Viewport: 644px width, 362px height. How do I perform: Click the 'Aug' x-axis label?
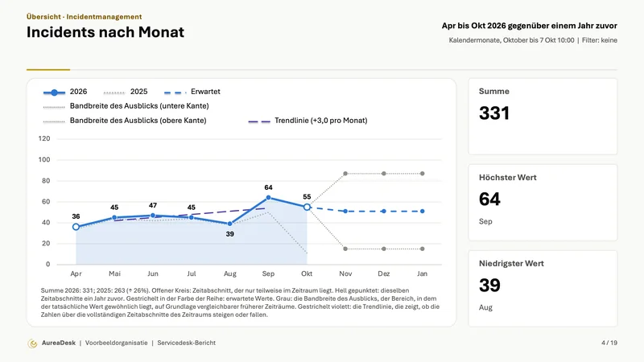[230, 274]
